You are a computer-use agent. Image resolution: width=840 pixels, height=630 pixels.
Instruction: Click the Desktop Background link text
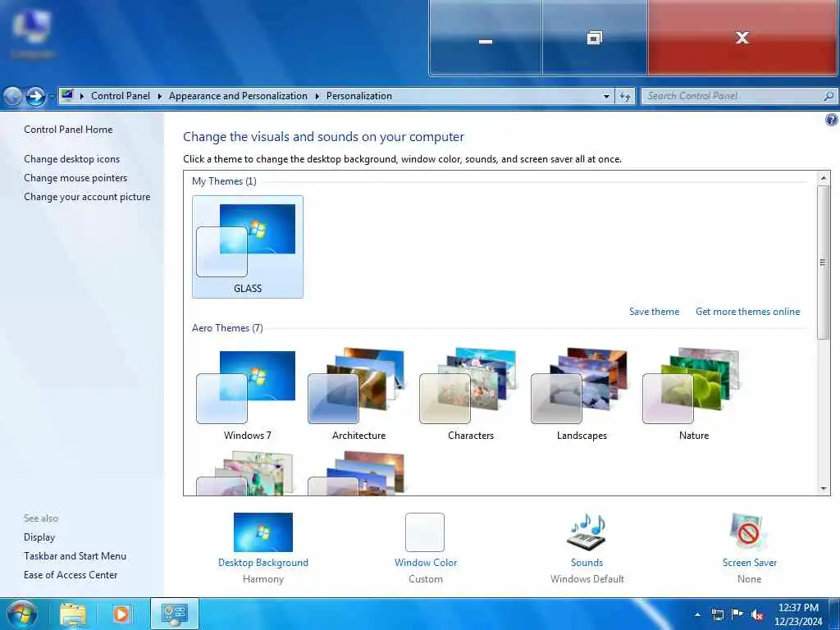point(263,563)
